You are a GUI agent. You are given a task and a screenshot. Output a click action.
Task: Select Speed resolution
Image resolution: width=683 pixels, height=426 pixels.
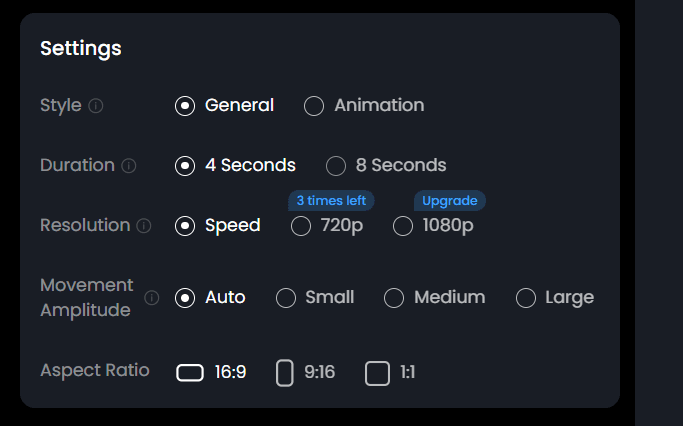[x=185, y=226]
